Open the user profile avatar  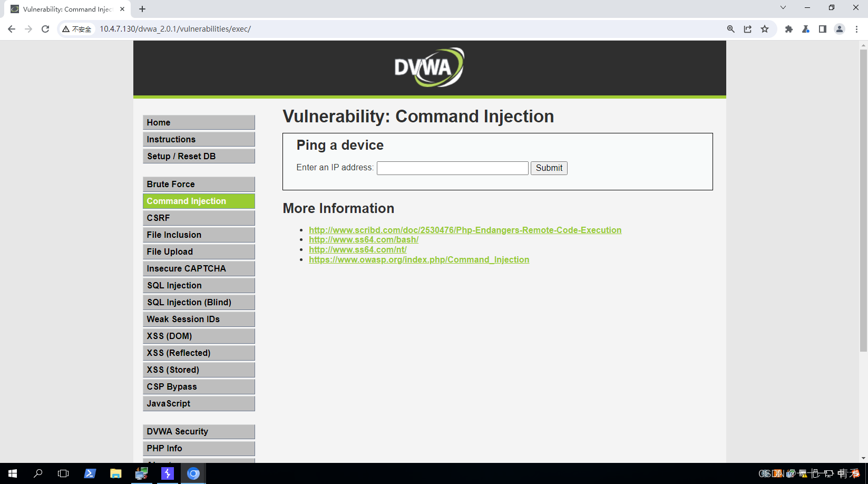coord(840,29)
